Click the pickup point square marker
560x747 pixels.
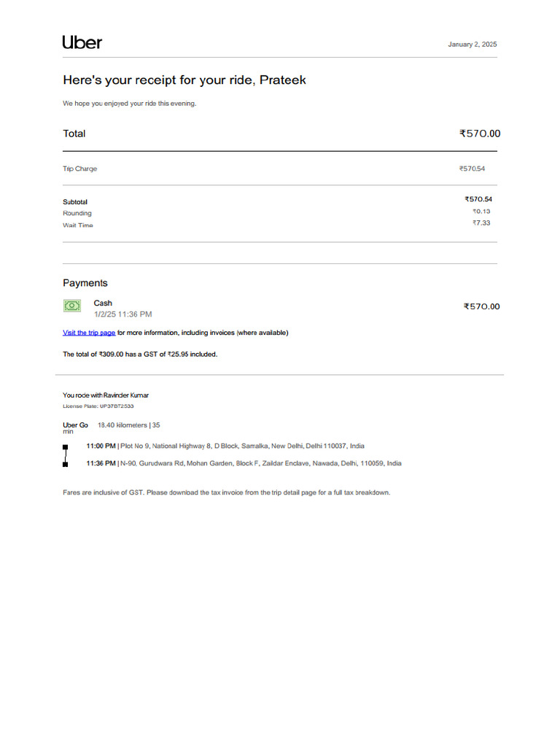pos(66,446)
